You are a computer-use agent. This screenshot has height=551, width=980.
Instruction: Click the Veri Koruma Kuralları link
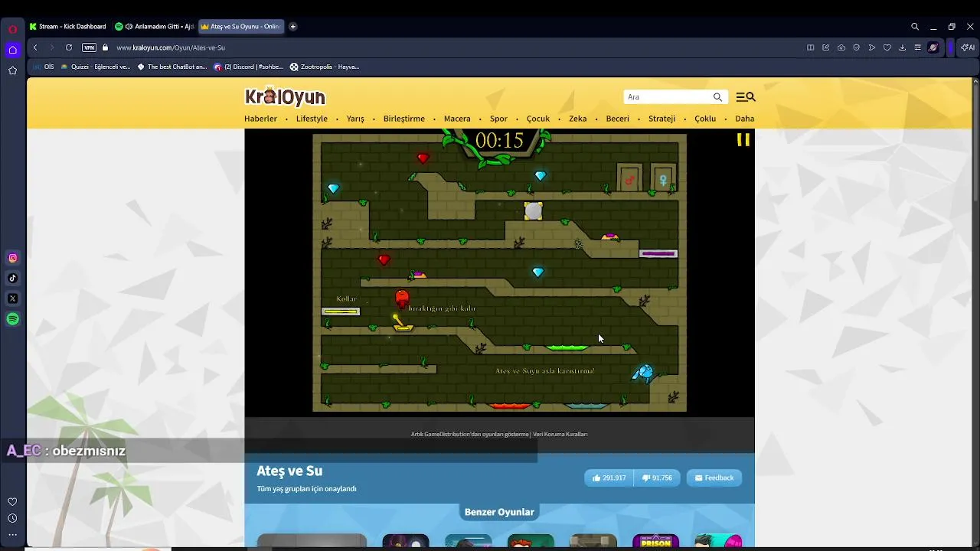[560, 434]
